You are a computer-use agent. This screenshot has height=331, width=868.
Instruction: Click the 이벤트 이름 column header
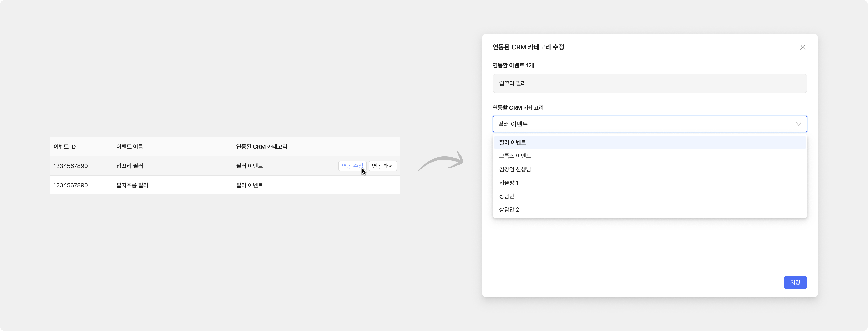point(130,147)
